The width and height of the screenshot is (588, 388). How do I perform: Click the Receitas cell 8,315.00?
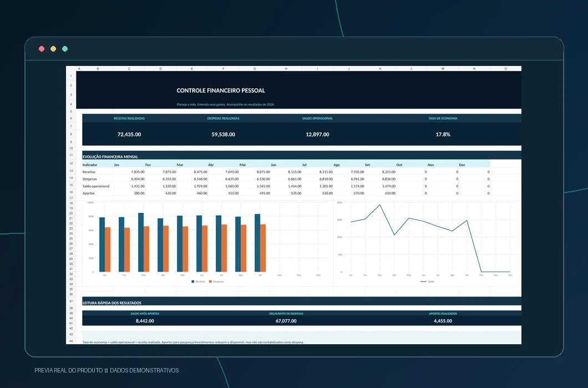click(388, 172)
